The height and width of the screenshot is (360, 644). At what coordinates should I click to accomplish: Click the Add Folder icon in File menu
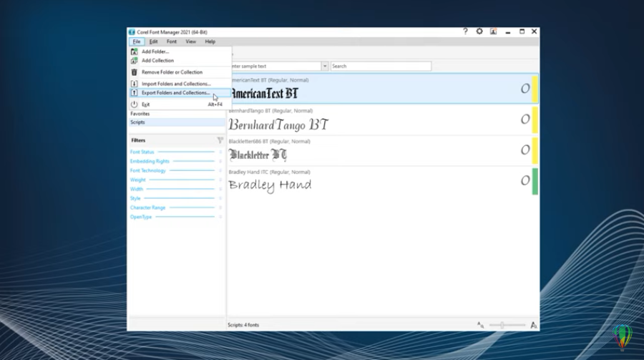(x=134, y=52)
